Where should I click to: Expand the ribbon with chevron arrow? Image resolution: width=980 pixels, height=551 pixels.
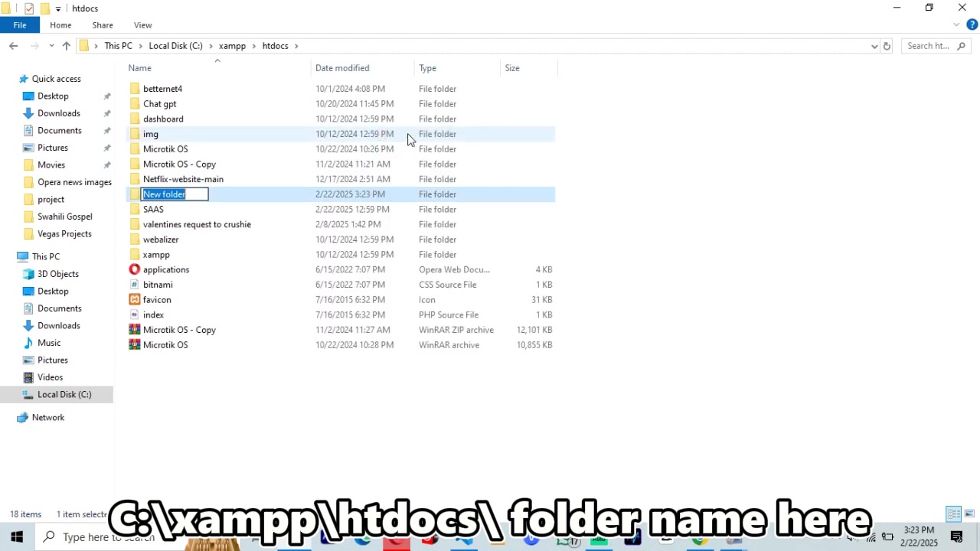(x=956, y=25)
